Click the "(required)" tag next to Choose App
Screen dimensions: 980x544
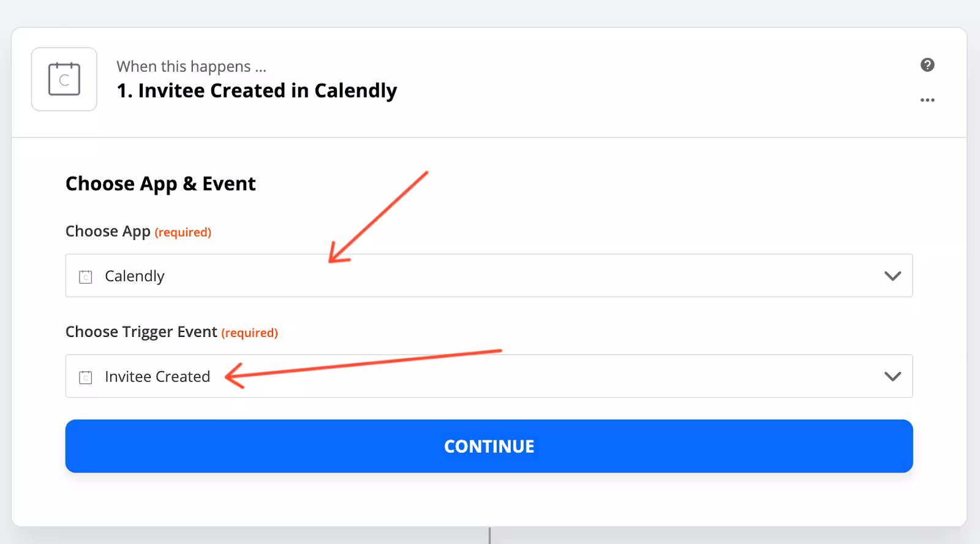183,232
